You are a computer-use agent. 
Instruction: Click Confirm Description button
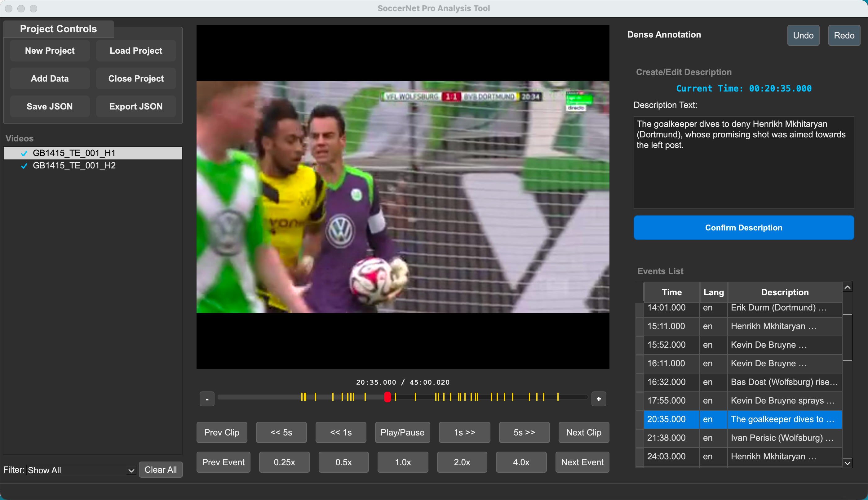[743, 228]
